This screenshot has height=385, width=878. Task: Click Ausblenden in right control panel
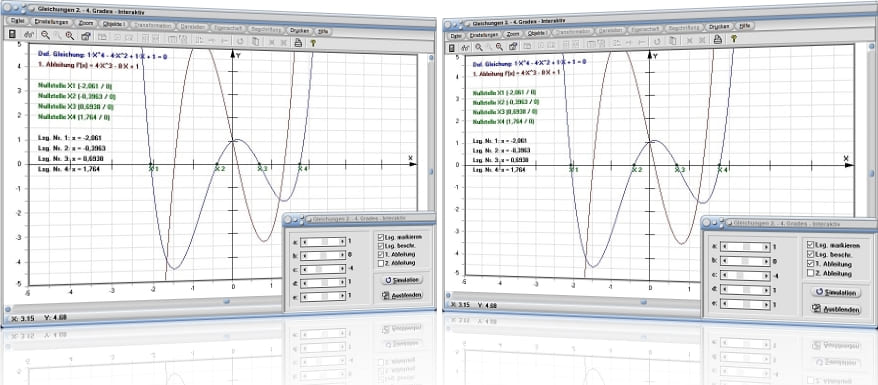pyautogui.click(x=835, y=309)
